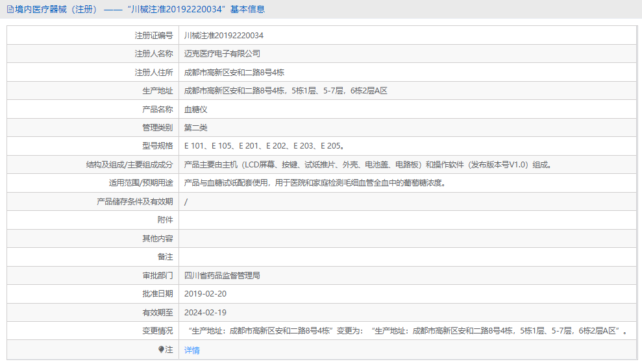Select the category value 第二类

tap(195, 128)
